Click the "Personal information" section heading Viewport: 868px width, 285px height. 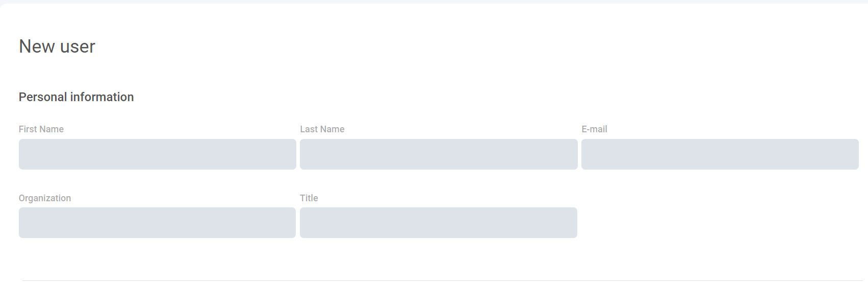click(x=76, y=97)
